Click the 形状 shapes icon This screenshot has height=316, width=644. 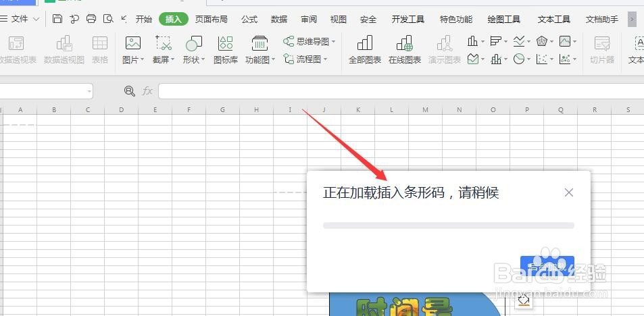pos(193,43)
